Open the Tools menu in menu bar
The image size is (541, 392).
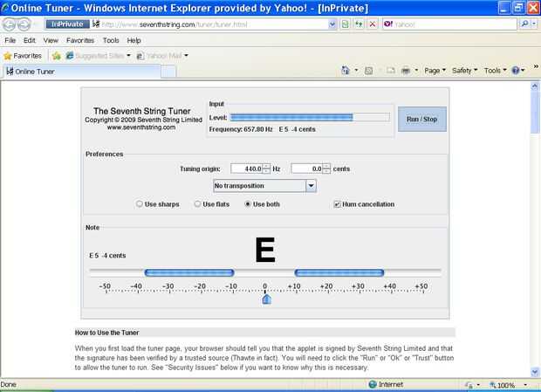[111, 40]
